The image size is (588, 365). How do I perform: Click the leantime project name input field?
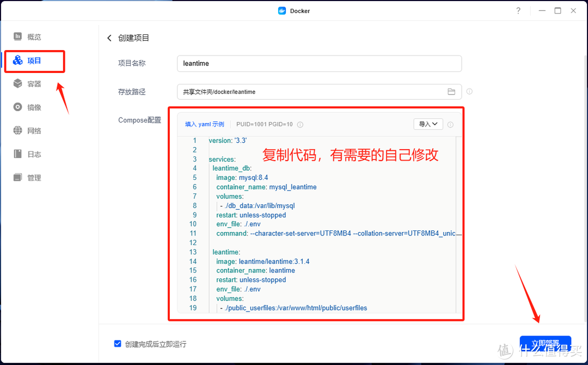pos(318,63)
